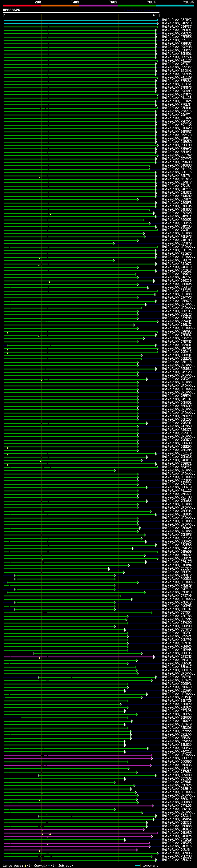Select the UniRef100_C7YLD3 hit label
The width and height of the screenshot is (197, 868).
pyautogui.click(x=177, y=806)
